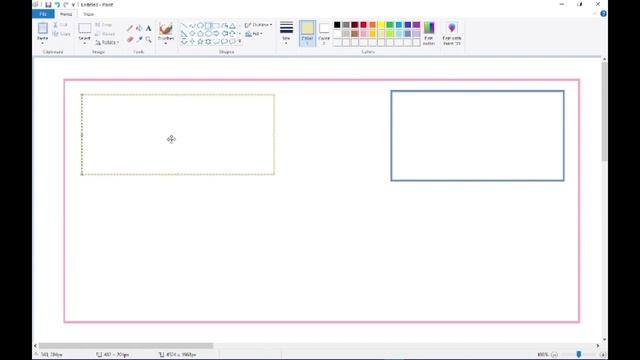Screen dimensions: 640x360
Task: Expand the Shapes gallery with bottom arrow
Action: tap(240, 41)
